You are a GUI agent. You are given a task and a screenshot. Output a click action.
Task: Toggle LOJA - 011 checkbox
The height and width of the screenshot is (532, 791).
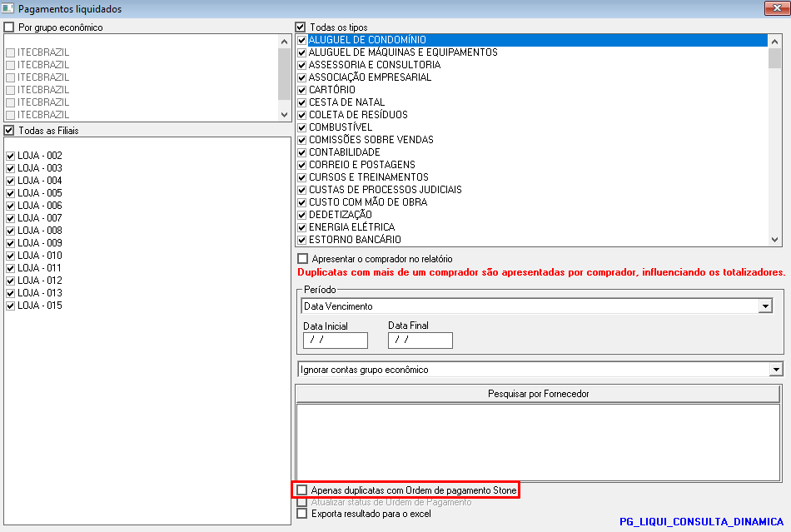tap(11, 268)
